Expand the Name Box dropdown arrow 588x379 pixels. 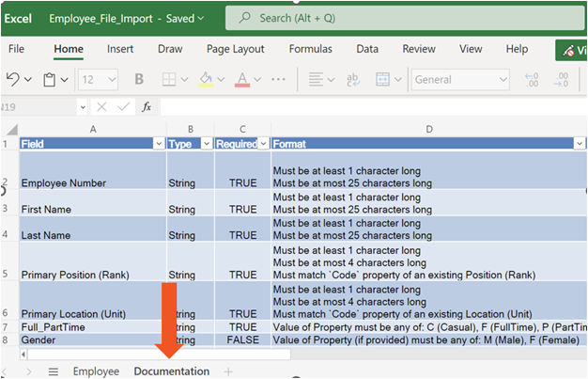coord(83,108)
